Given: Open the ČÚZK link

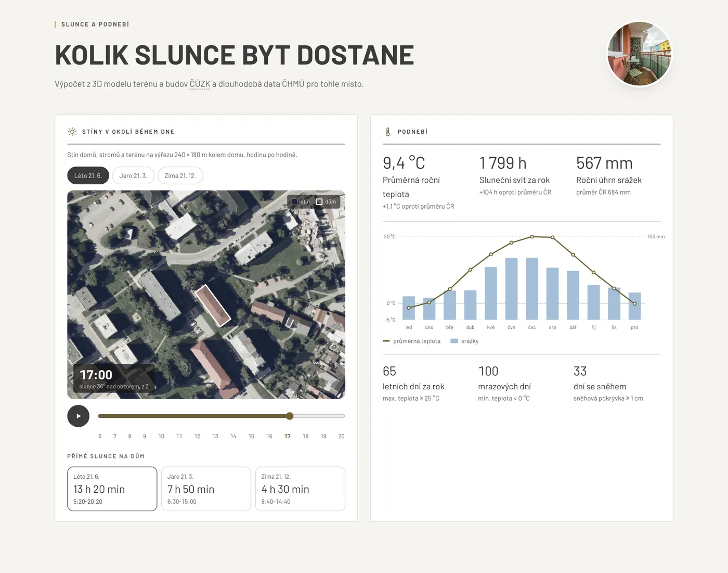Looking at the screenshot, I should point(200,84).
